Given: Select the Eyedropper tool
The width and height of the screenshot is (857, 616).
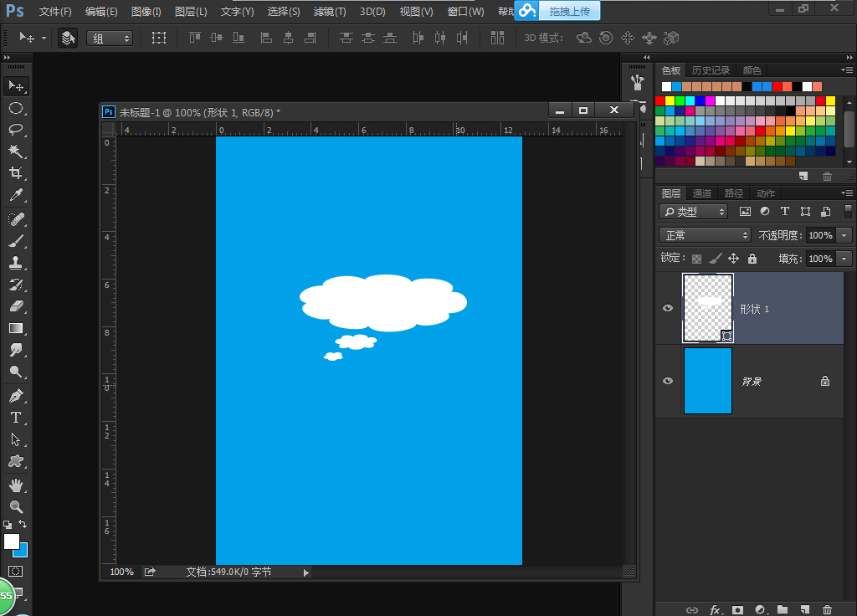Looking at the screenshot, I should coord(15,196).
